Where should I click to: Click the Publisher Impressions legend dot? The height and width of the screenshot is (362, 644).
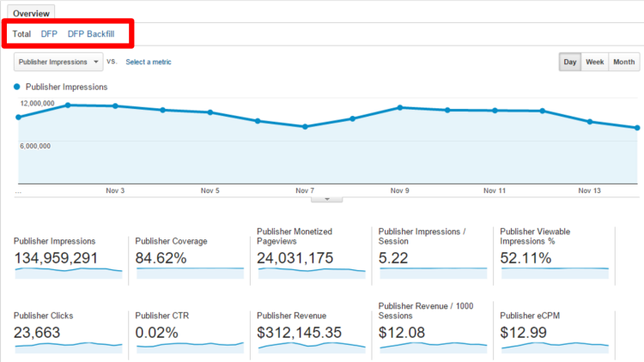[x=18, y=87]
